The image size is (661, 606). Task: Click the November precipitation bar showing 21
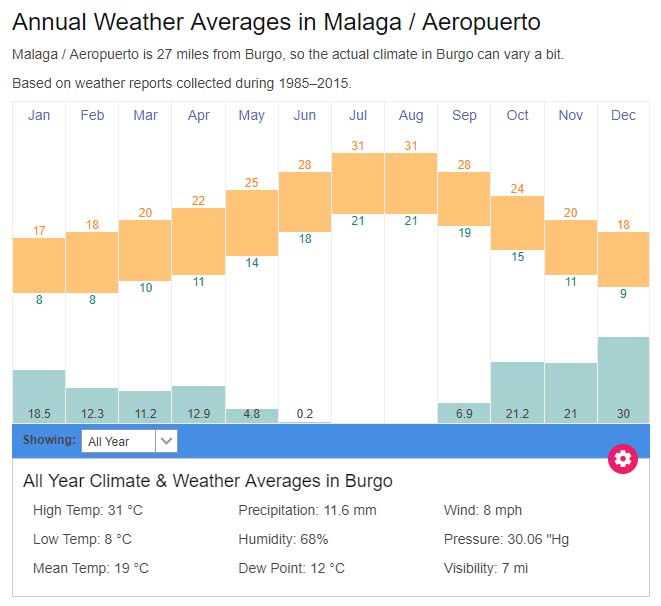pyautogui.click(x=570, y=392)
